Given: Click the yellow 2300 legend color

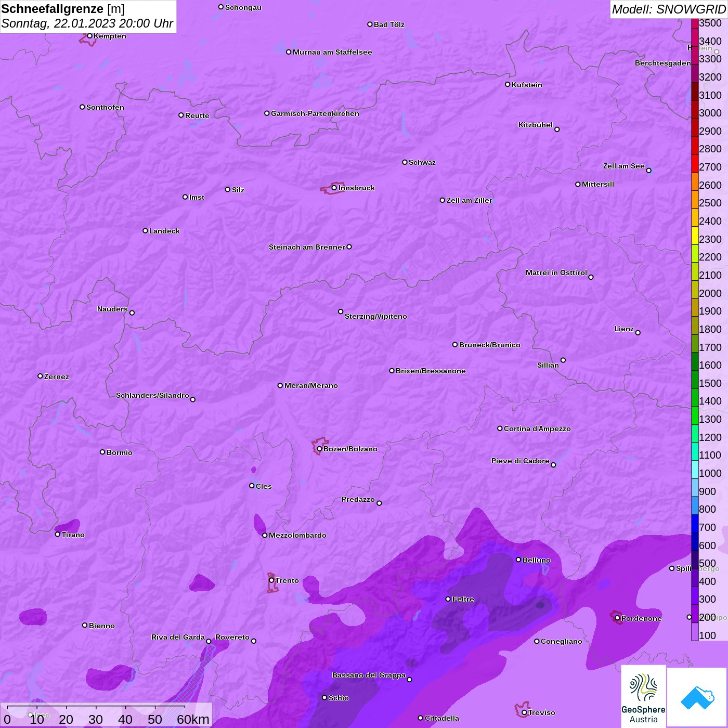Looking at the screenshot, I should [x=695, y=235].
